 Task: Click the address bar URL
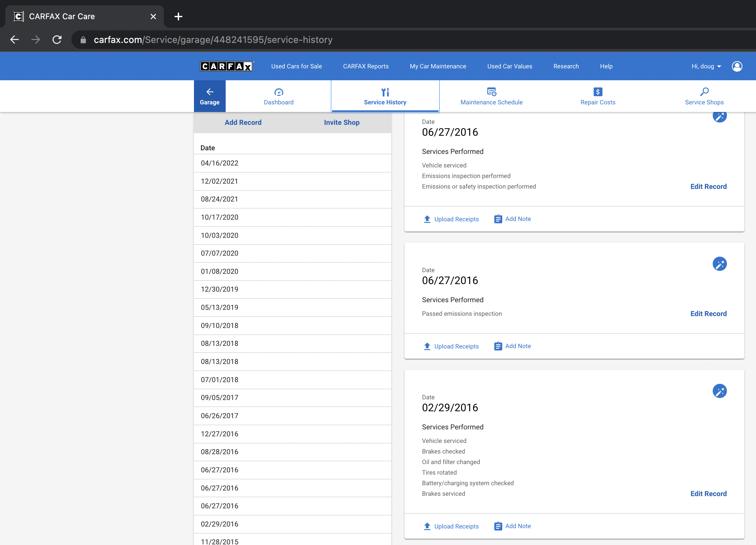(213, 40)
